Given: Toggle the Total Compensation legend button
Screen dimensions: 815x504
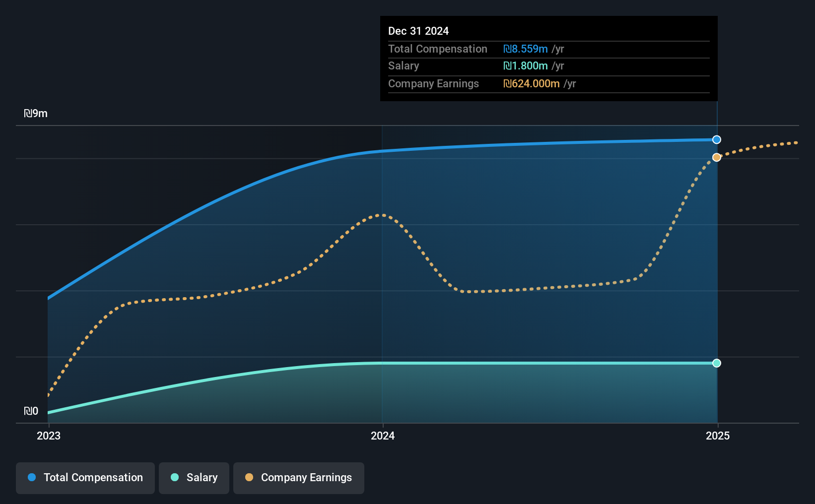Looking at the screenshot, I should pyautogui.click(x=85, y=478).
